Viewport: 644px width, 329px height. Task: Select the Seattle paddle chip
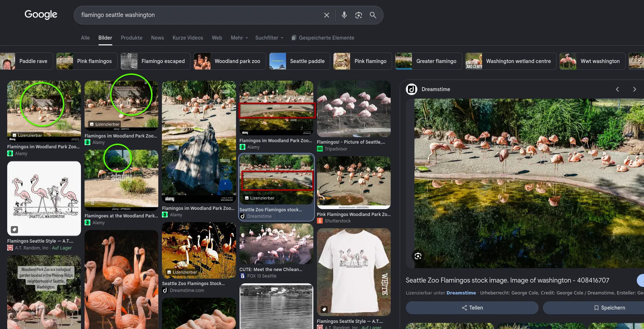click(x=300, y=61)
